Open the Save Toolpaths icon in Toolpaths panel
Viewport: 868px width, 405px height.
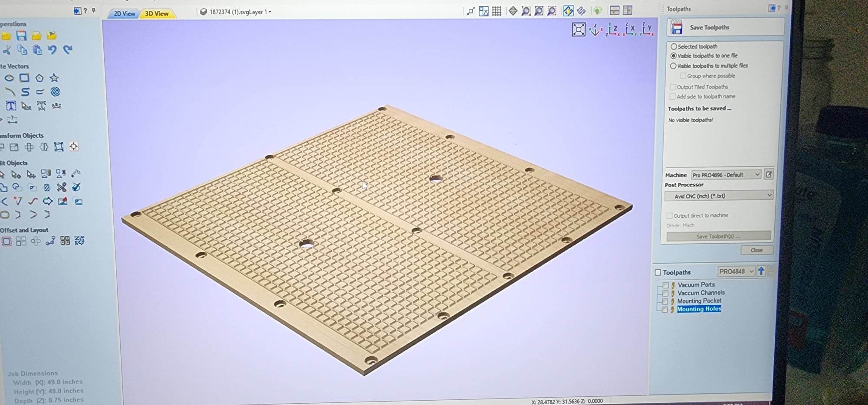point(676,27)
